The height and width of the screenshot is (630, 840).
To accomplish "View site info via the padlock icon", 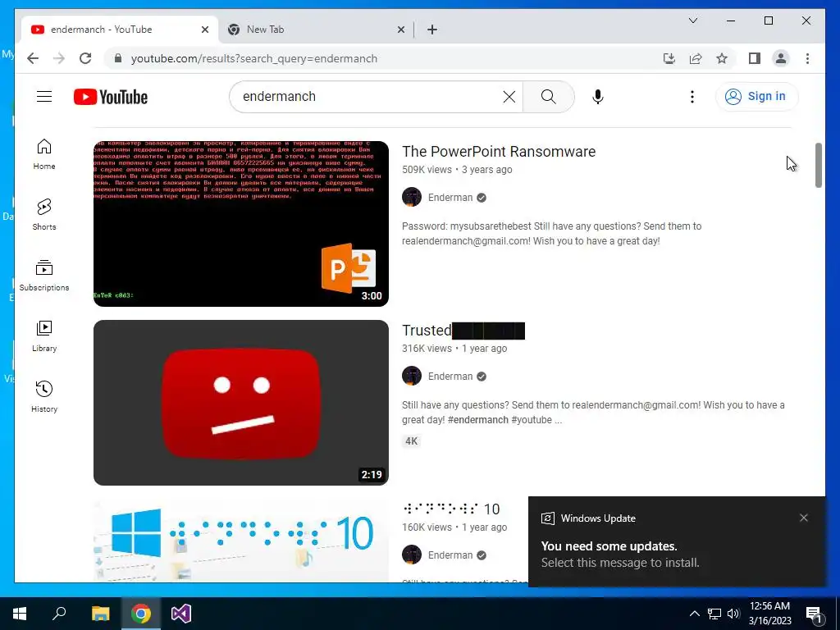I will [118, 58].
